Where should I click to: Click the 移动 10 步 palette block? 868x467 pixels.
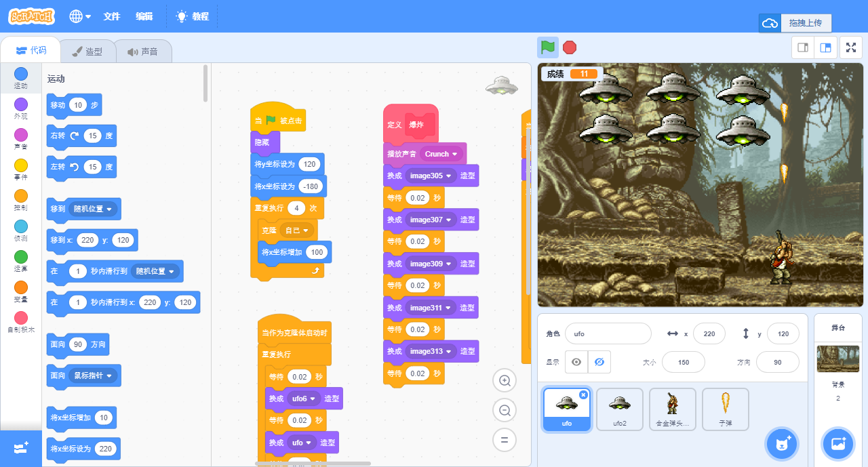(75, 105)
